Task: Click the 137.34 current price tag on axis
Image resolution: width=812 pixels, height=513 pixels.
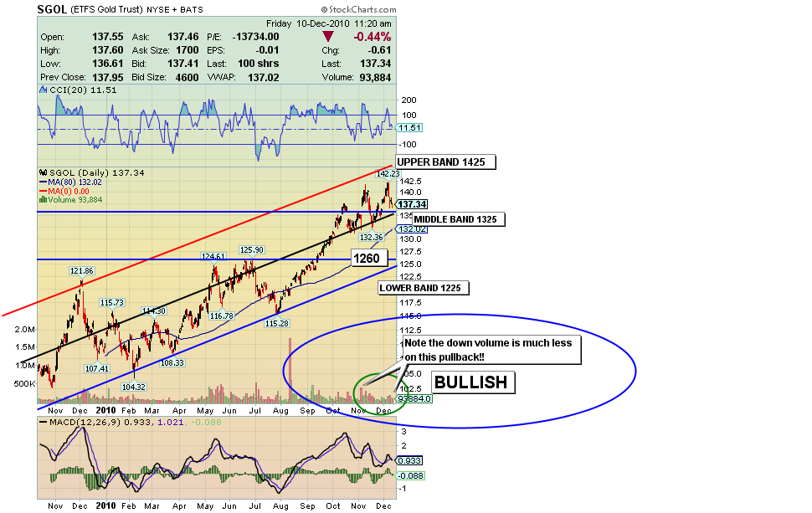Action: (412, 204)
